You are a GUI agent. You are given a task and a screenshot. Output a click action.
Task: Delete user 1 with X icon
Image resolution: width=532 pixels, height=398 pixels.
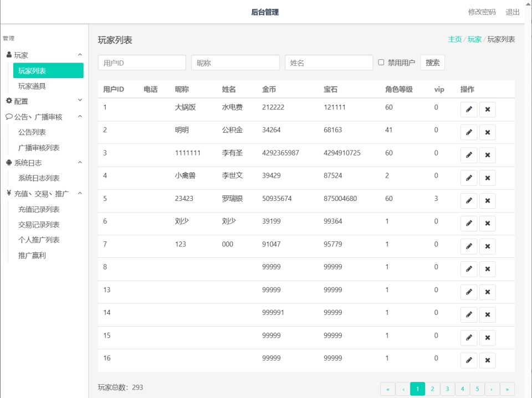(488, 110)
